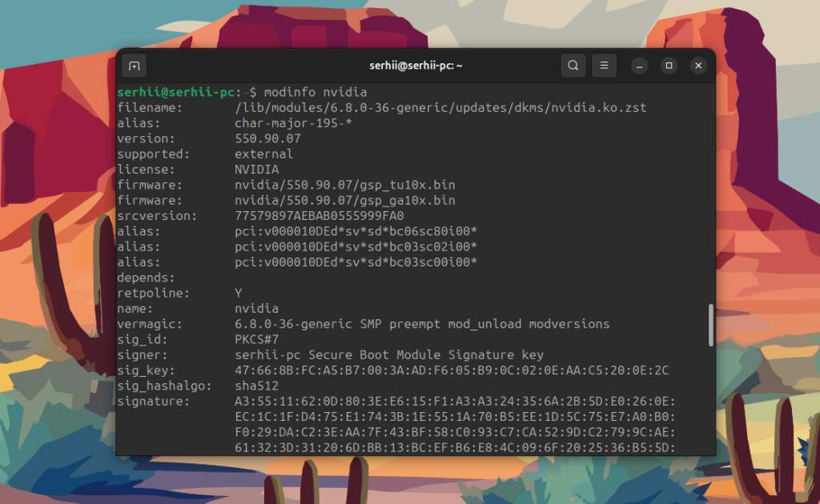Close the terminal window

click(x=698, y=66)
